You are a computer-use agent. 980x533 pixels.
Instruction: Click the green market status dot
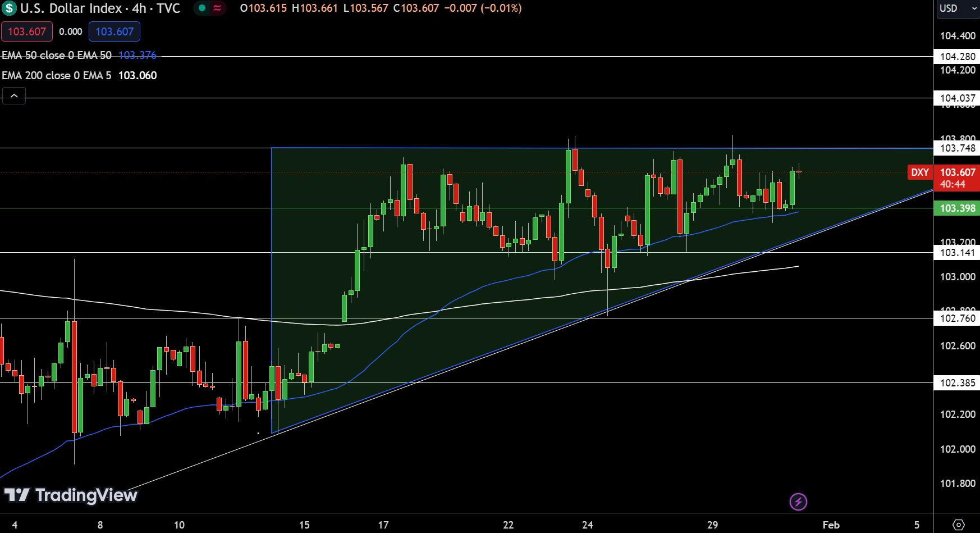(202, 8)
